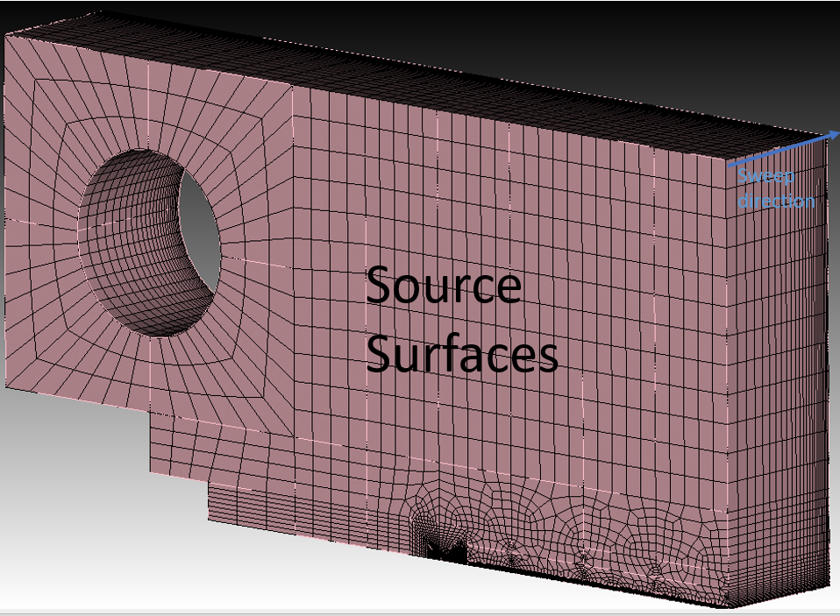
Task: Click the 'Source Surfaces' text label
Action: point(462,320)
